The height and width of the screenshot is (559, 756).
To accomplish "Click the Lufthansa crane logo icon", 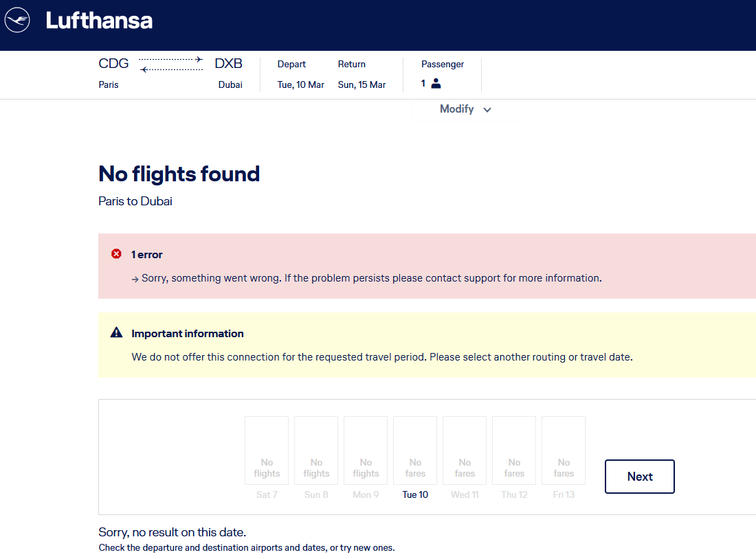I will (17, 20).
